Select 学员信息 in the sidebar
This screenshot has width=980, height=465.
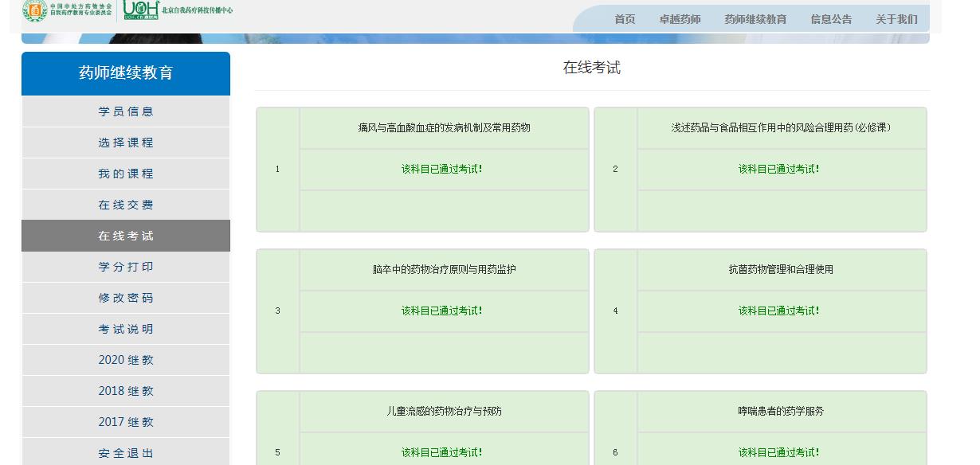[x=126, y=111]
